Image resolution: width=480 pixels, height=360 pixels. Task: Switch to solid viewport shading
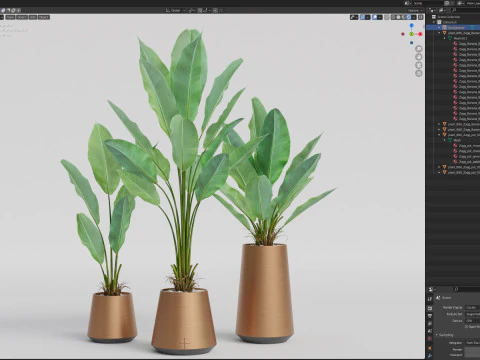click(x=399, y=17)
